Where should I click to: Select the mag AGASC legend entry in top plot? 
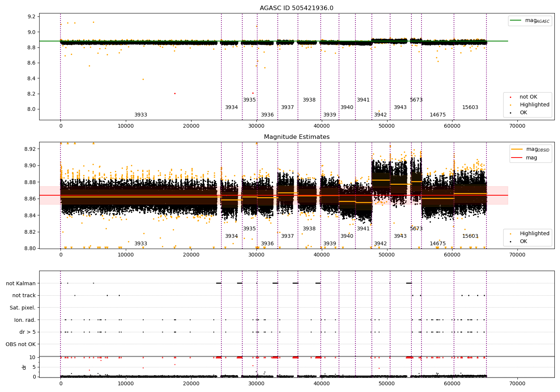tap(530, 21)
